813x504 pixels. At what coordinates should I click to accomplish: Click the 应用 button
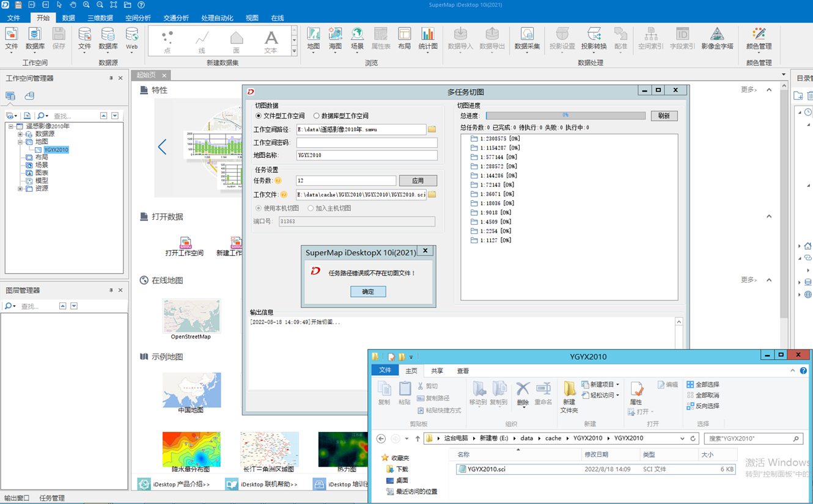(418, 181)
